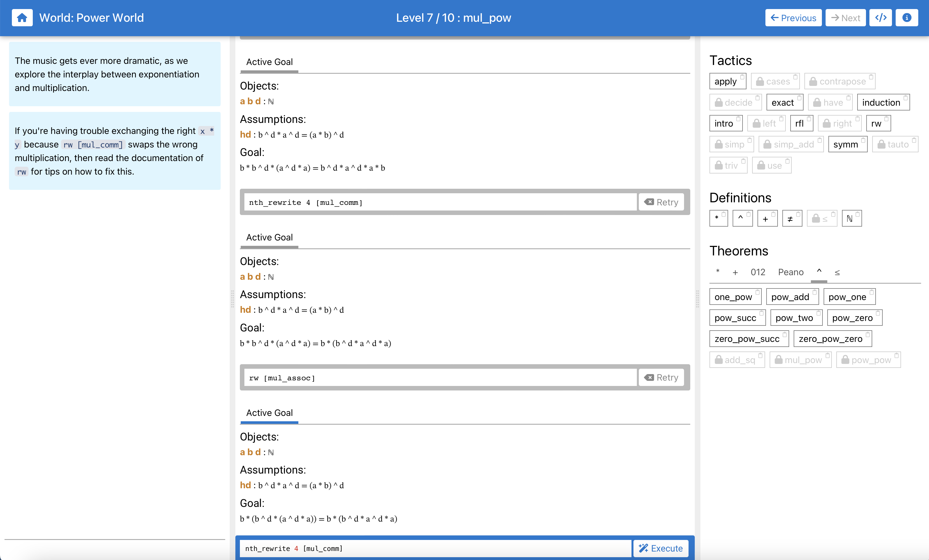Open the pow_one theorem

(849, 297)
